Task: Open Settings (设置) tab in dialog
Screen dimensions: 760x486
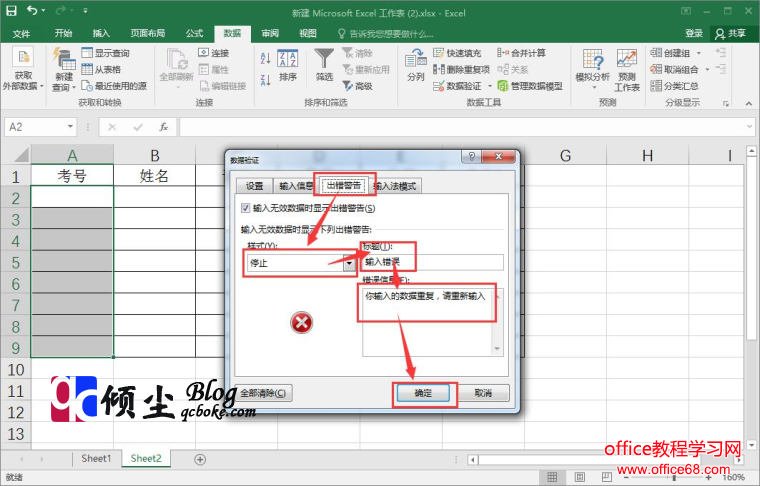Action: 254,186
